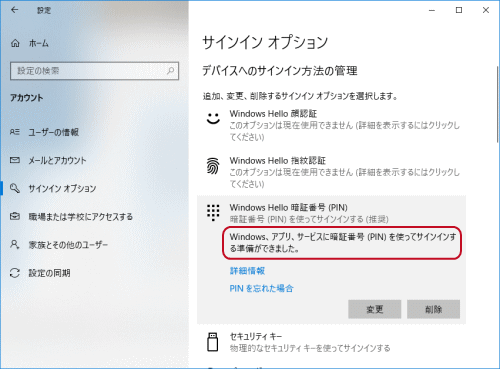Click the back arrow icon
The height and width of the screenshot is (369, 500).
(14, 10)
